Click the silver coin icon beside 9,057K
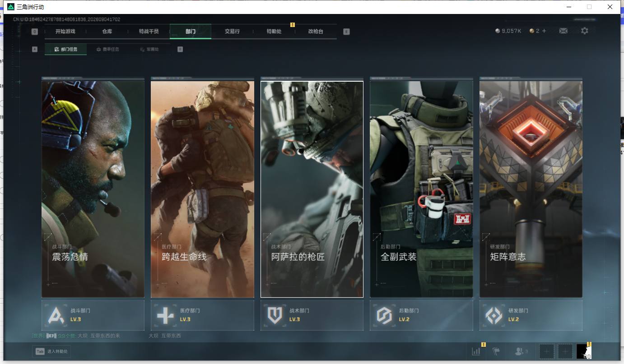The width and height of the screenshot is (624, 364). (x=498, y=31)
